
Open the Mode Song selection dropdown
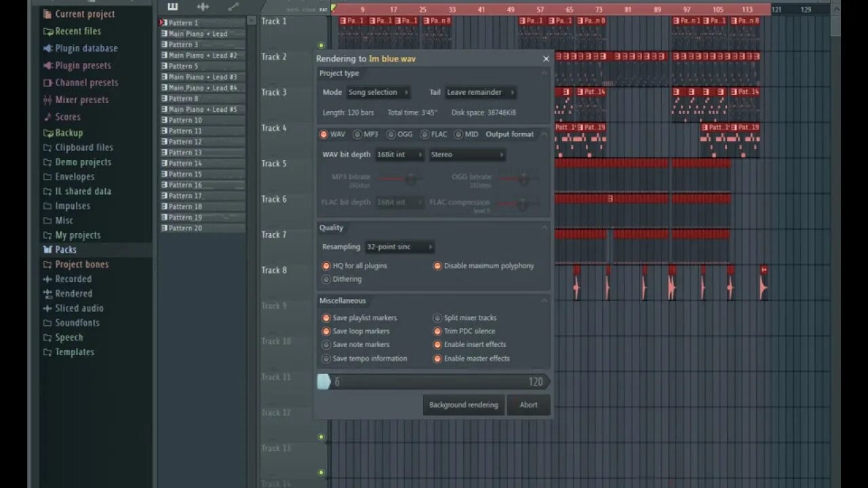[x=378, y=92]
